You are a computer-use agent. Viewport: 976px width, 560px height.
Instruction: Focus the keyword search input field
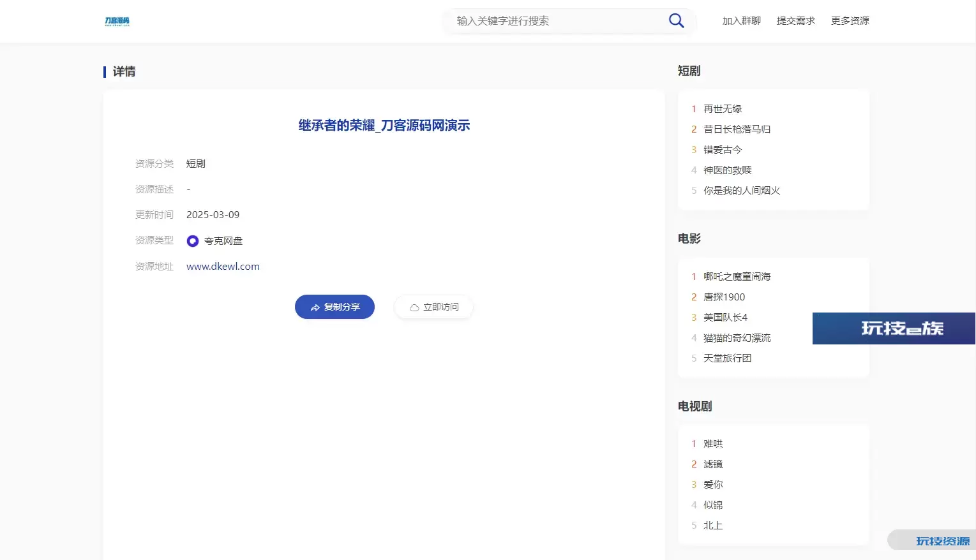[555, 21]
